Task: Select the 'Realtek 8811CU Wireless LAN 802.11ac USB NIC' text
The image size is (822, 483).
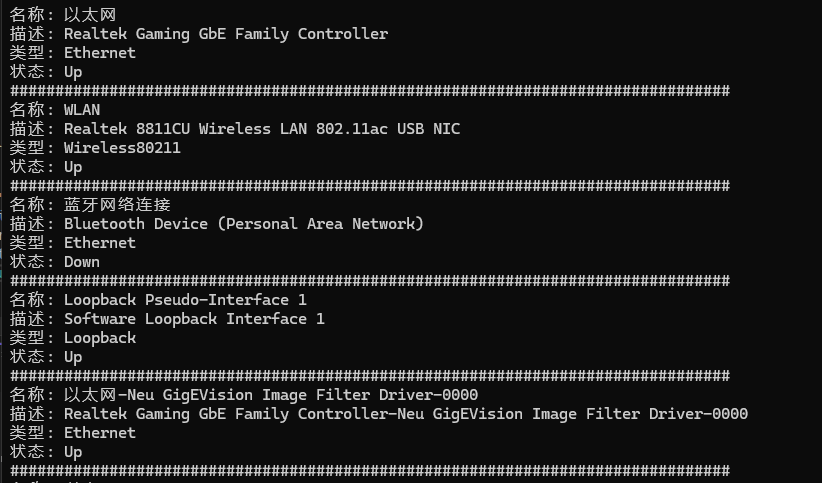Action: point(262,129)
